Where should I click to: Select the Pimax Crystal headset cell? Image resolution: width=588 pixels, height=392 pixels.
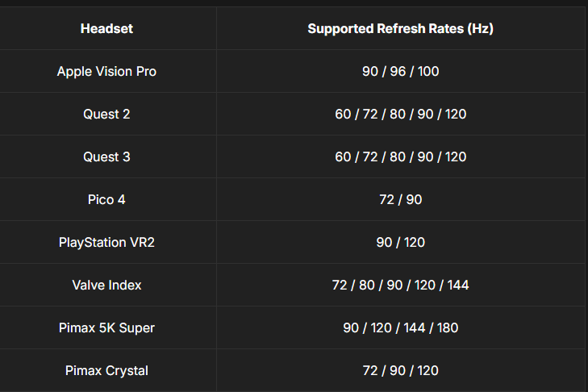[x=106, y=371]
